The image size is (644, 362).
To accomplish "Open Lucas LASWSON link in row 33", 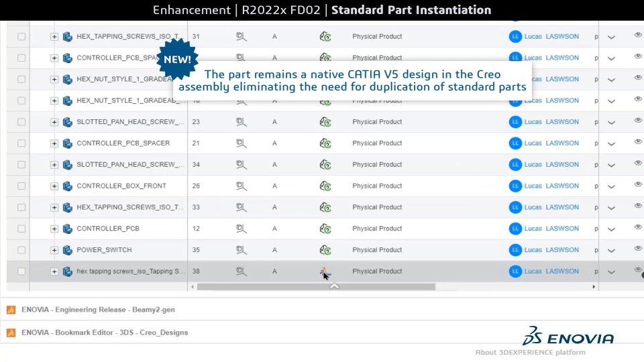I will [x=551, y=207].
